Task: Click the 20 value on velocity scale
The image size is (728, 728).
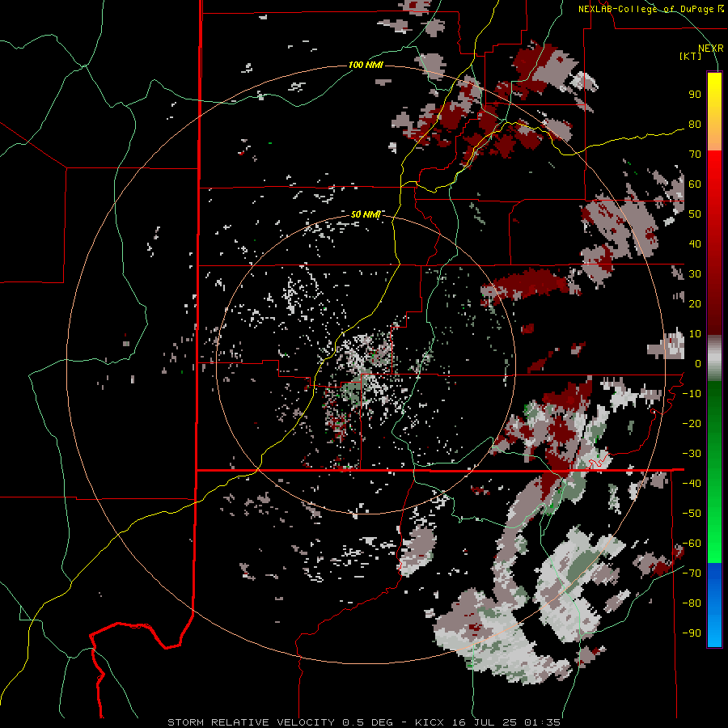Action: click(695, 304)
